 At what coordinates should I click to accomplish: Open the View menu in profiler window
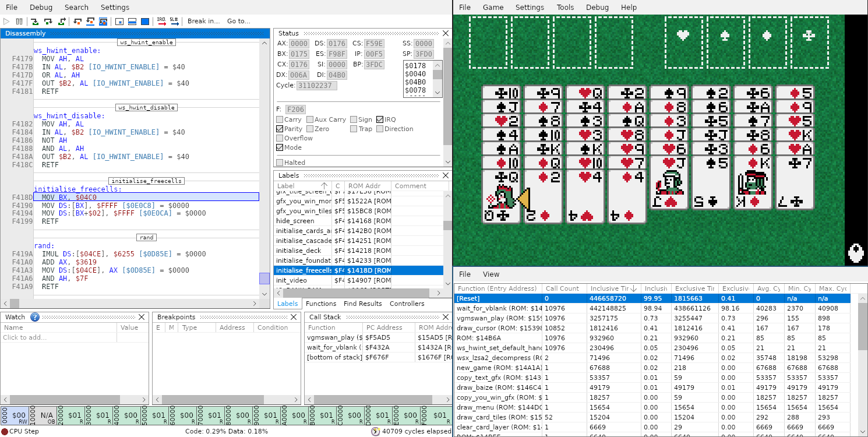click(491, 274)
